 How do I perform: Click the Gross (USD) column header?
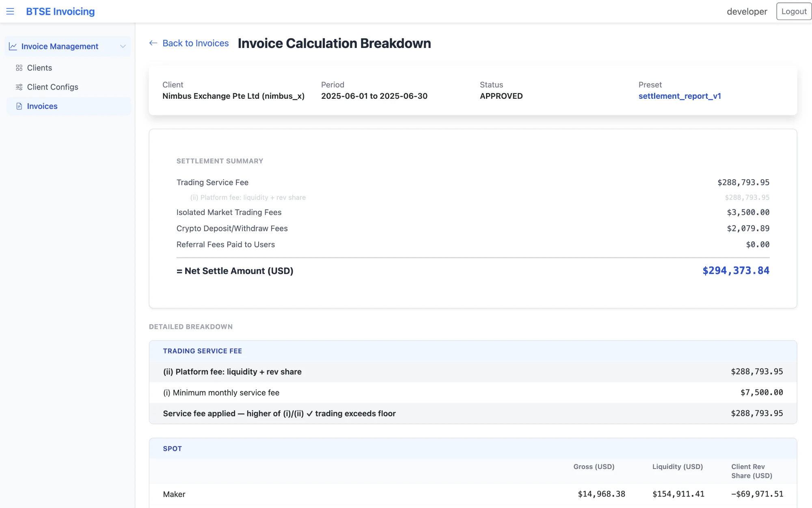594,467
